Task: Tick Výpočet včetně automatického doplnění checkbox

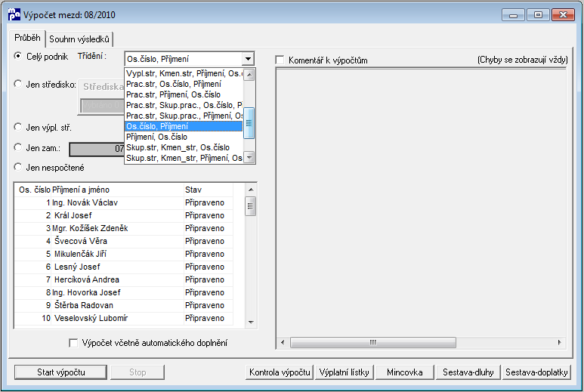Action: click(73, 343)
